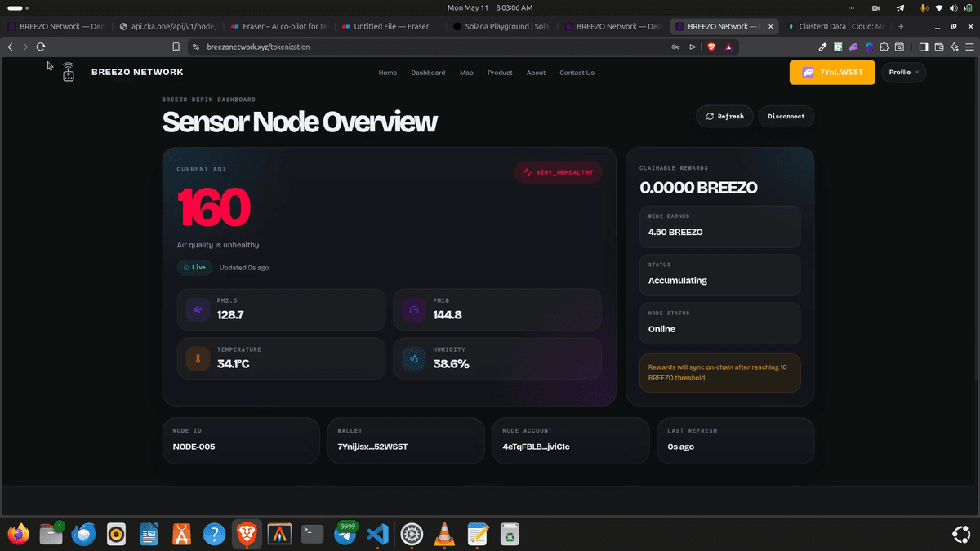Open Thunderbird mail from the dock
980x551 pixels.
pyautogui.click(x=84, y=535)
